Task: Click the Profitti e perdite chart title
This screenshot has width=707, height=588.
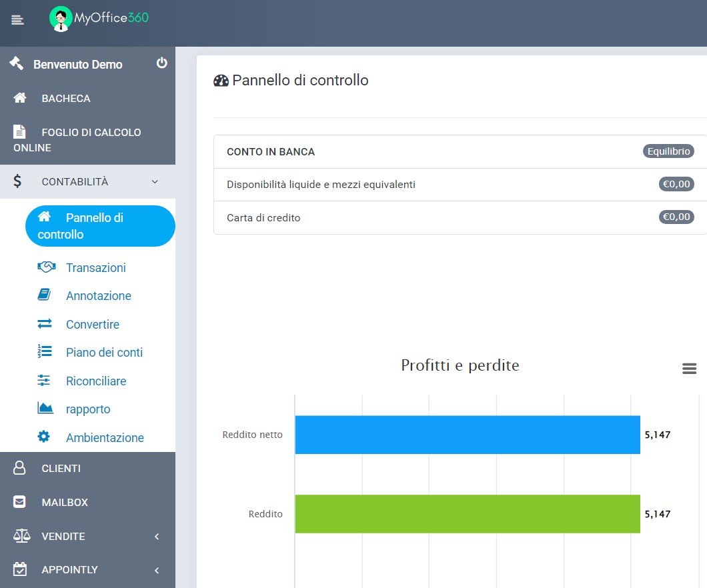Action: 460,365
